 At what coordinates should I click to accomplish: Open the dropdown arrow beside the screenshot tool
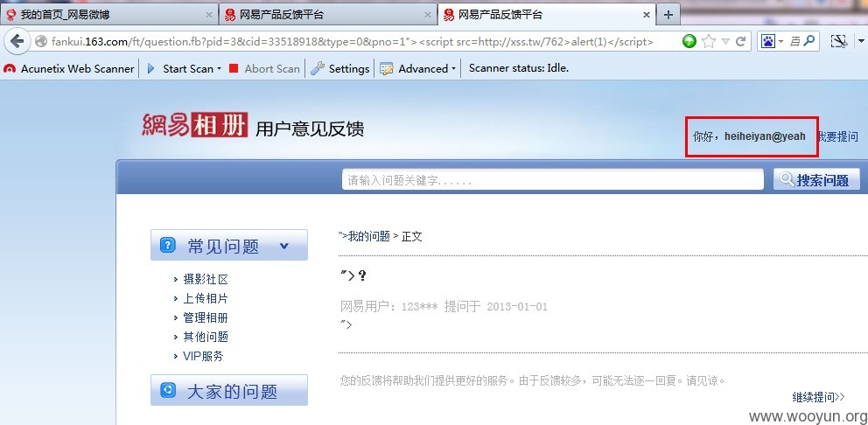click(x=861, y=41)
